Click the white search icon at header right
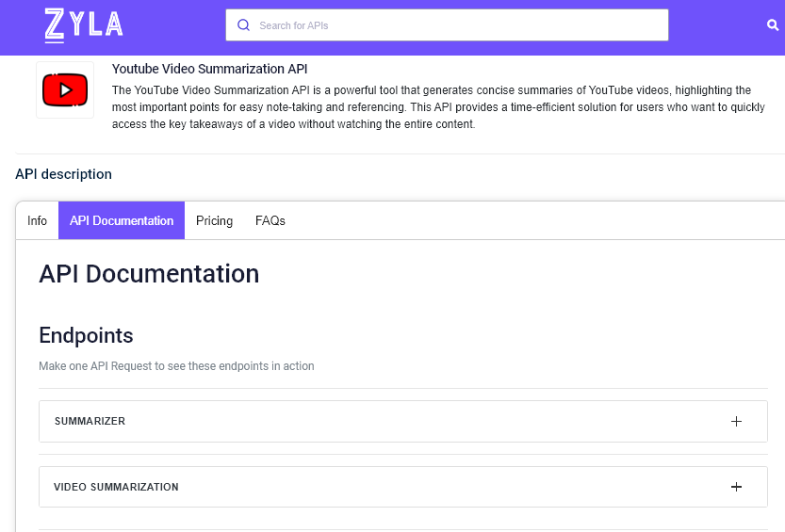Screen dimensions: 785x532 coord(773,25)
